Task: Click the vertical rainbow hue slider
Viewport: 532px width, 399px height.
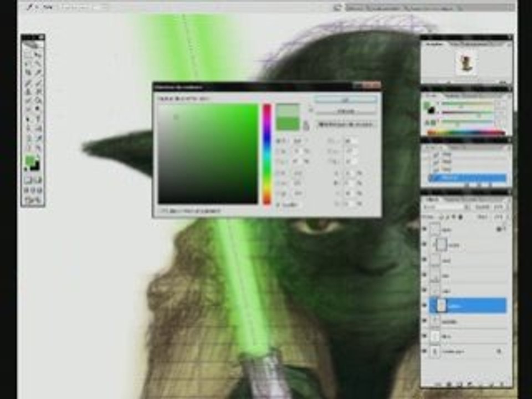Action: [x=267, y=154]
